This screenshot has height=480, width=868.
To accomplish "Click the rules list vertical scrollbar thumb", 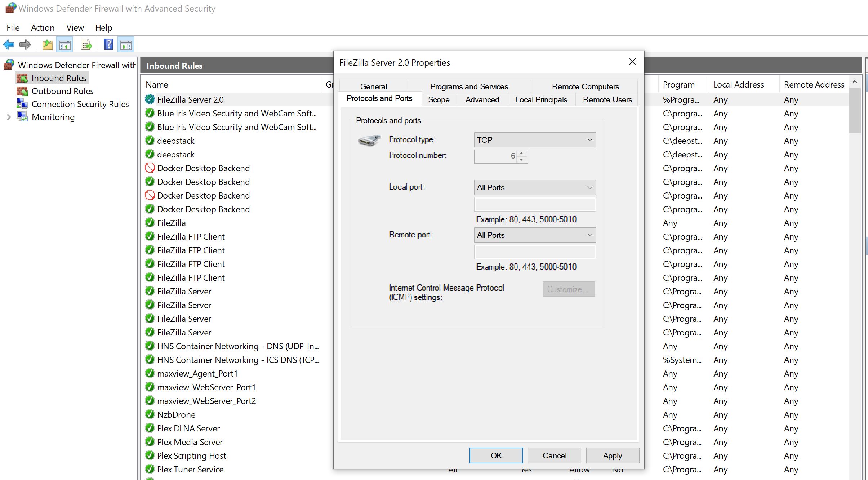I will click(854, 110).
